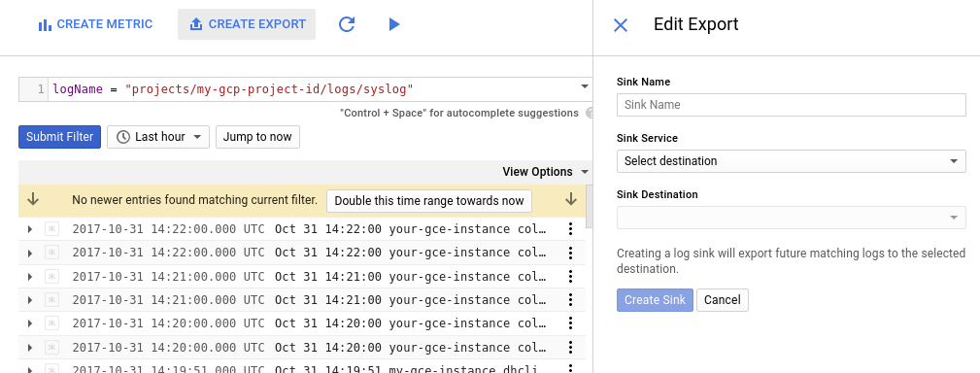The image size is (980, 373).
Task: Click the Submit Filter button
Action: point(59,137)
